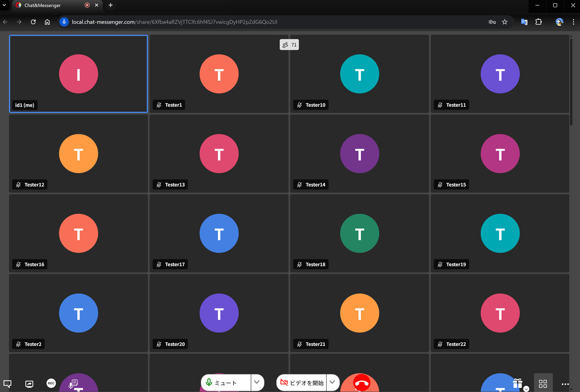Mute microphone using the ミュート button
The image size is (580, 392).
click(226, 383)
